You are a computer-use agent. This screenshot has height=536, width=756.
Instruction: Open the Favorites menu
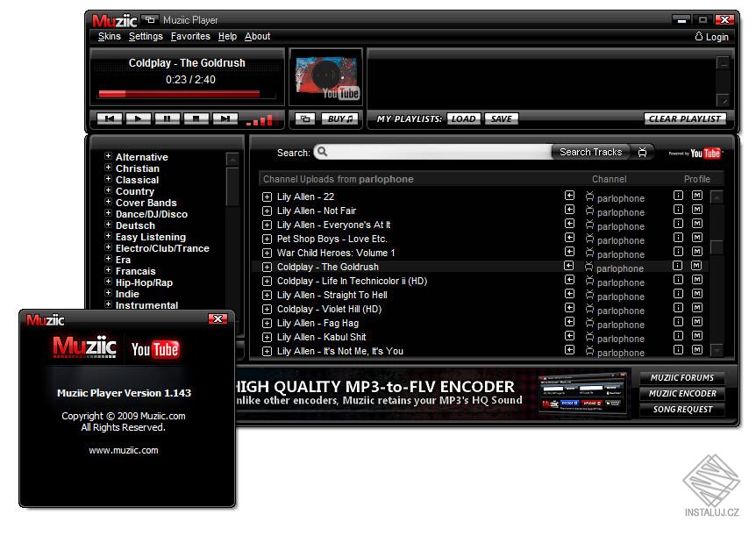pos(190,36)
